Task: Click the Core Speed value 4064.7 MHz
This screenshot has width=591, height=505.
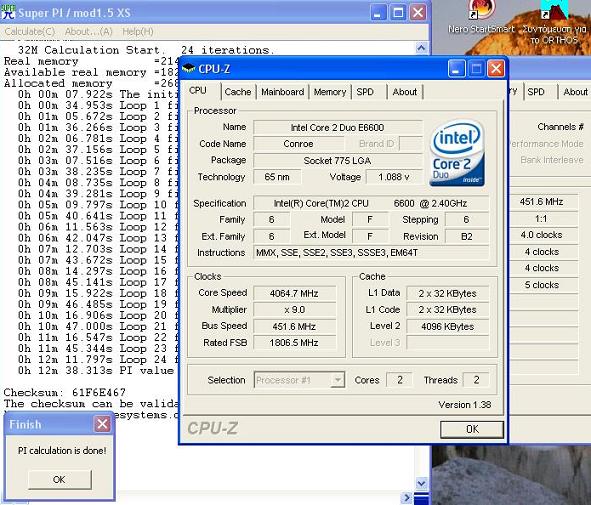Action: click(294, 294)
